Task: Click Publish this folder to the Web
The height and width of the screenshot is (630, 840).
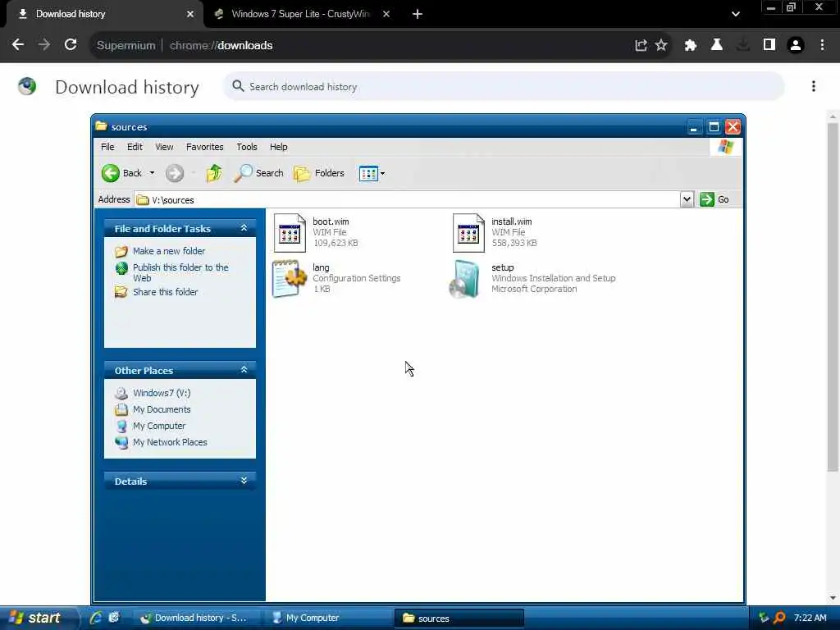Action: coord(180,272)
